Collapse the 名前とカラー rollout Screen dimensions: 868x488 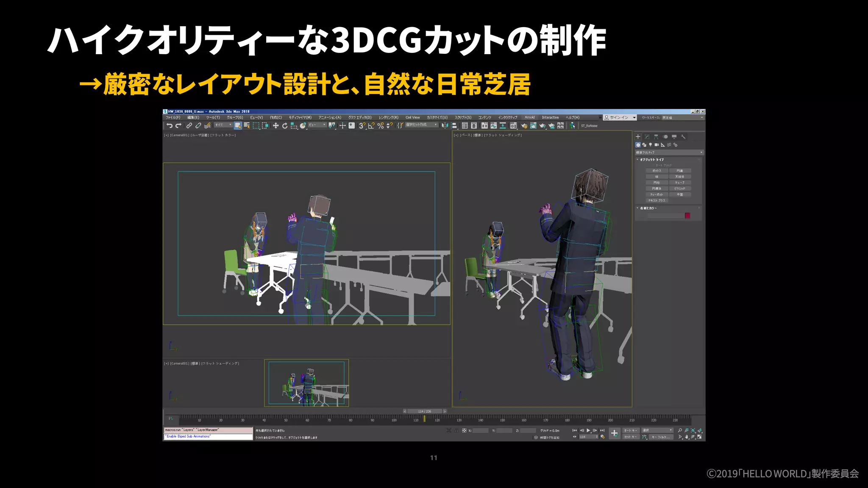(x=648, y=208)
